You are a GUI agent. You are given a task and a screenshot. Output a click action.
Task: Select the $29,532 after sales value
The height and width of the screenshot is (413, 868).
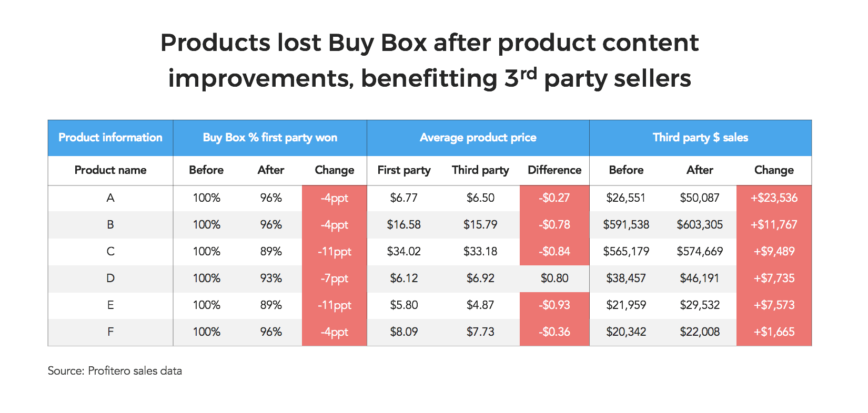(x=700, y=305)
